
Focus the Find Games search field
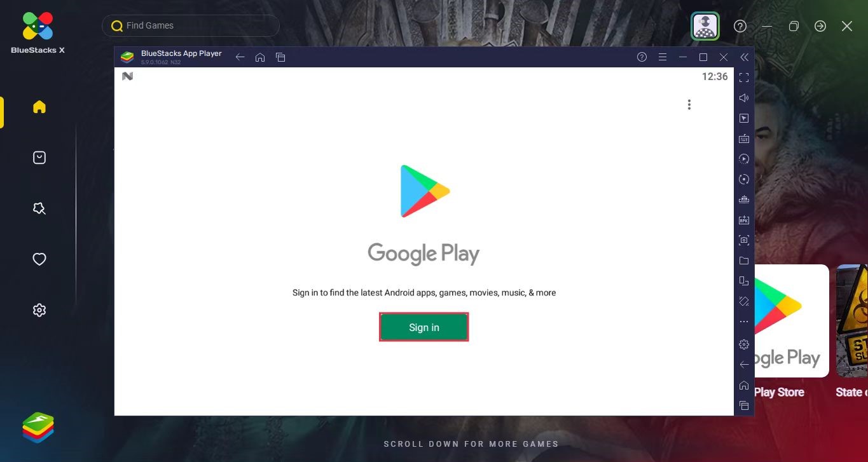[x=191, y=25]
